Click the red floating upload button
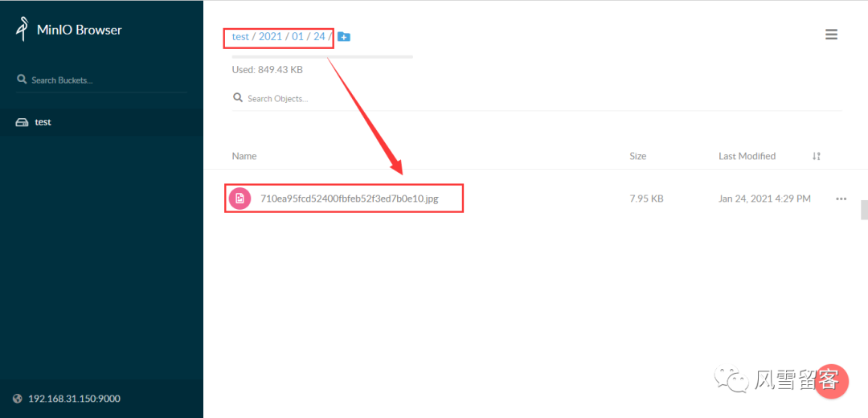 click(x=833, y=383)
